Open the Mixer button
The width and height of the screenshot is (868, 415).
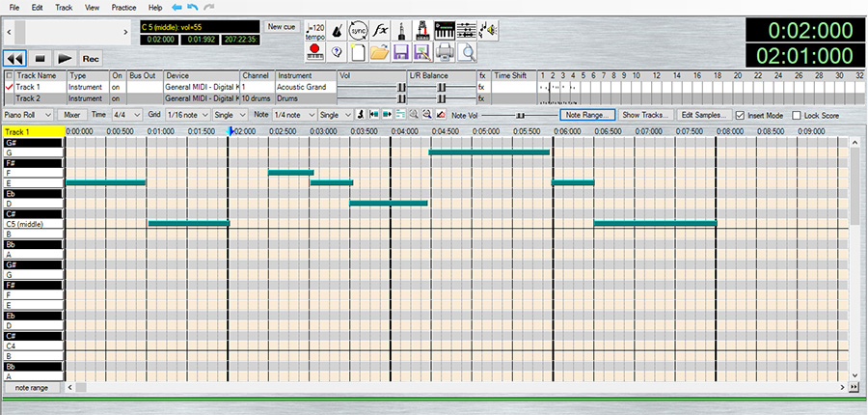click(72, 115)
